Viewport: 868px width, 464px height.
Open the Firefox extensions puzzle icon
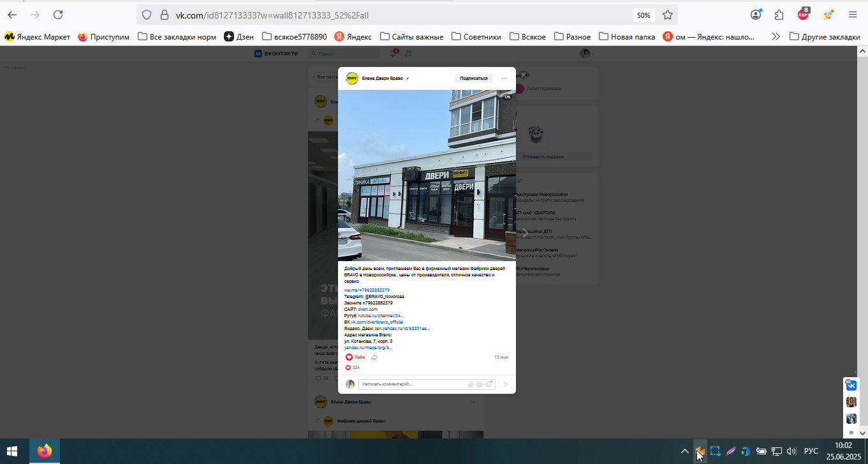point(779,15)
